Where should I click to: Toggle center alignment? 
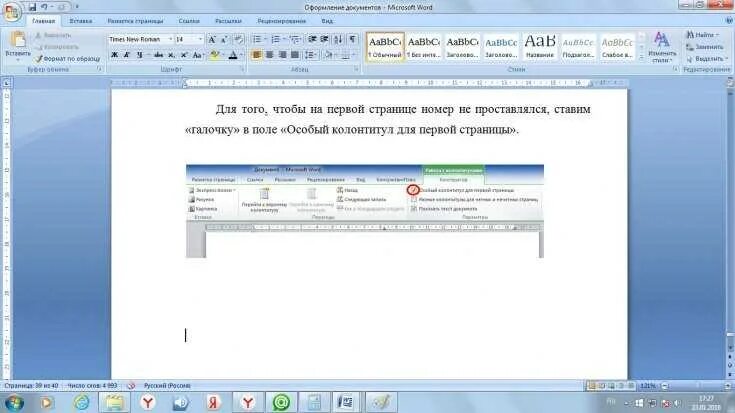click(x=270, y=55)
